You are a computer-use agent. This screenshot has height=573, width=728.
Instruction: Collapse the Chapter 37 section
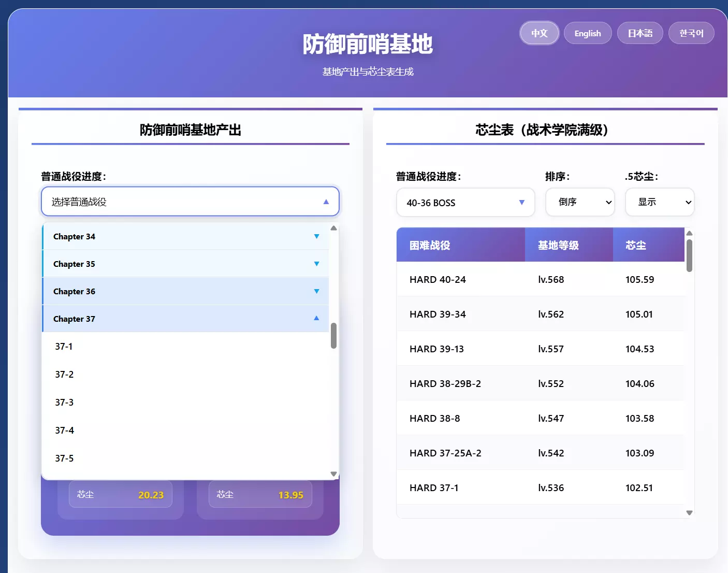185,319
